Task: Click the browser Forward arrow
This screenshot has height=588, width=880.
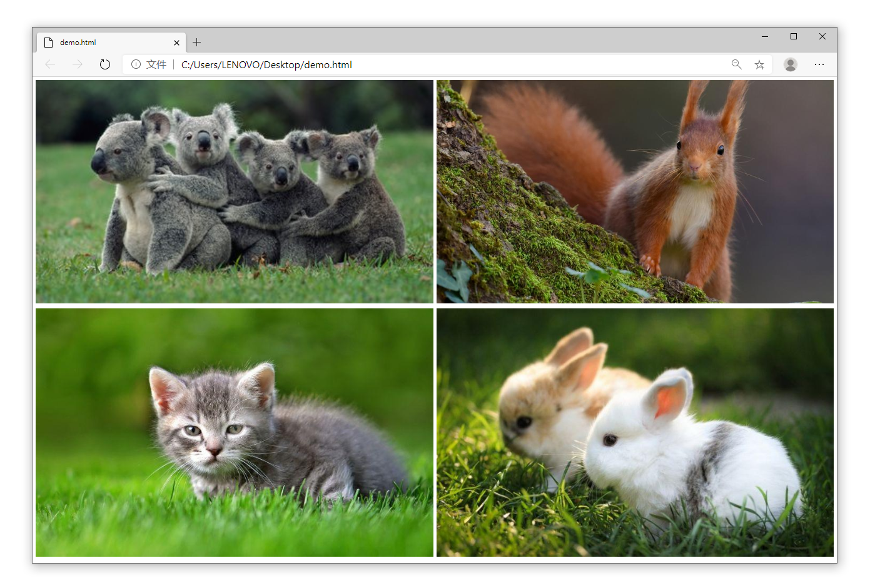Action: click(77, 64)
